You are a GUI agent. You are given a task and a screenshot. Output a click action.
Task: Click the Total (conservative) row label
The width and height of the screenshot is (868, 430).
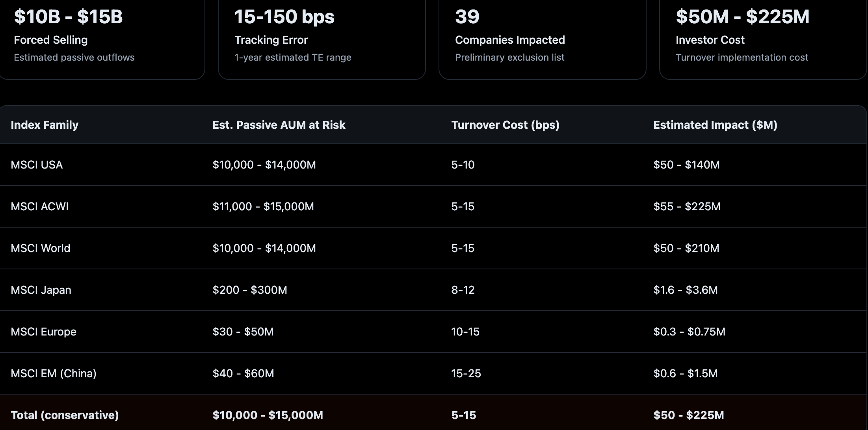point(65,415)
